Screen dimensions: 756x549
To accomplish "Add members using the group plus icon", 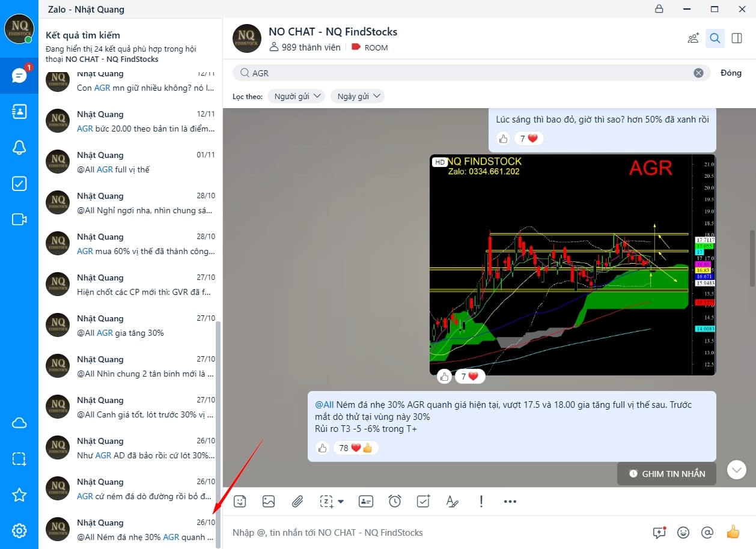I will click(694, 38).
